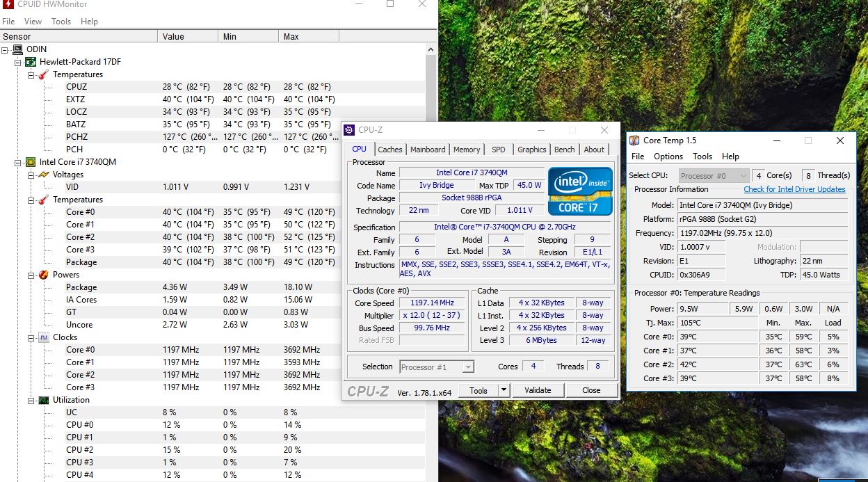Viewport: 868px width, 482px height.
Task: Click the Core #2 load value in Core Temp
Action: point(834,364)
